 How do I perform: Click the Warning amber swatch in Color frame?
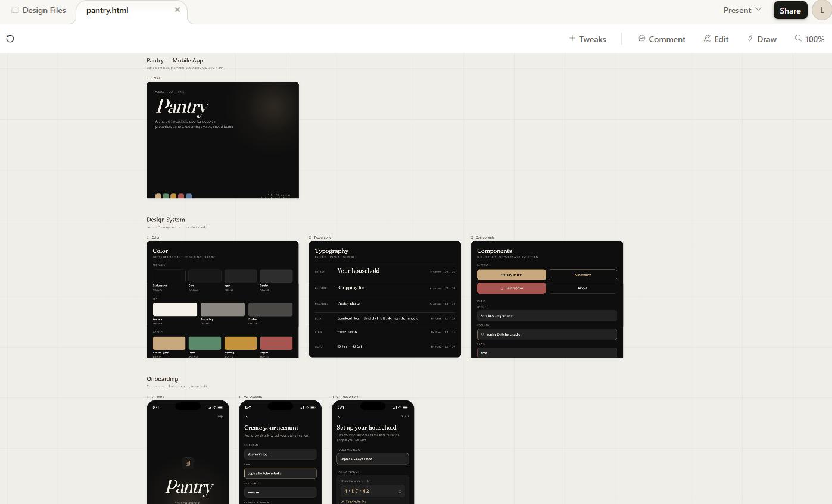(241, 343)
